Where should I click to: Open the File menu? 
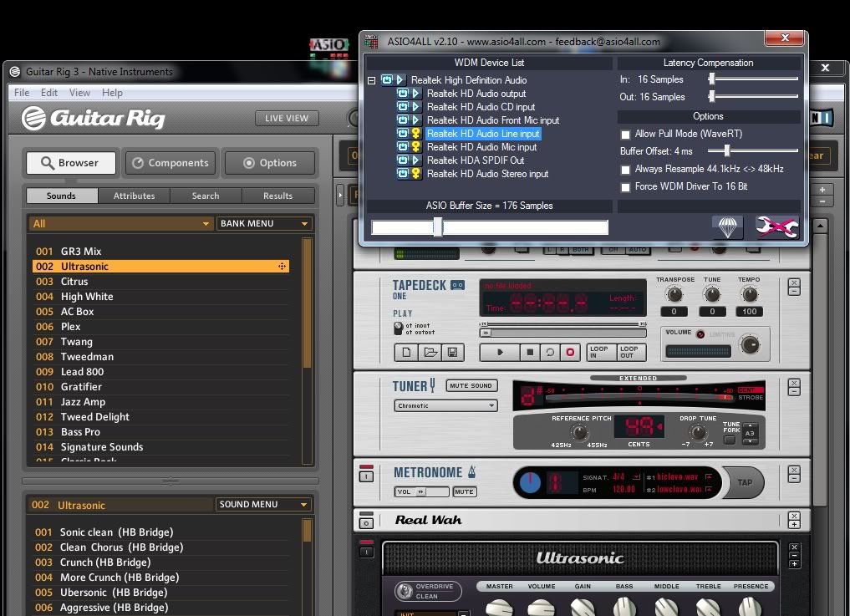click(x=22, y=92)
